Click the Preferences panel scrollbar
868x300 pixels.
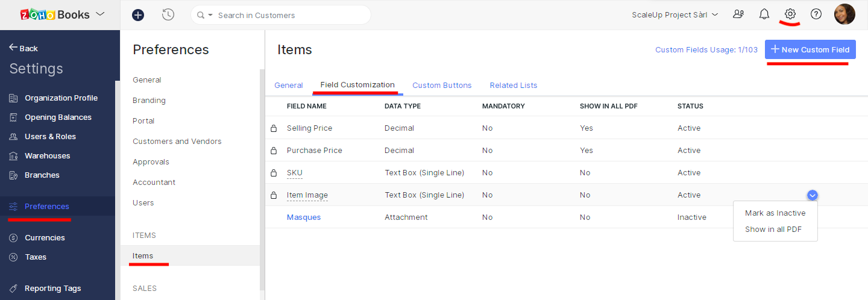click(x=262, y=179)
